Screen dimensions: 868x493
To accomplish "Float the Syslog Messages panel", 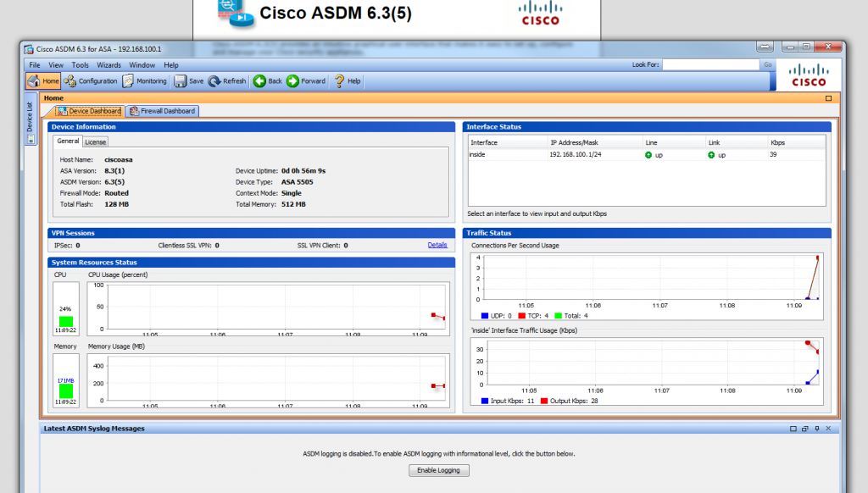I will pyautogui.click(x=805, y=429).
